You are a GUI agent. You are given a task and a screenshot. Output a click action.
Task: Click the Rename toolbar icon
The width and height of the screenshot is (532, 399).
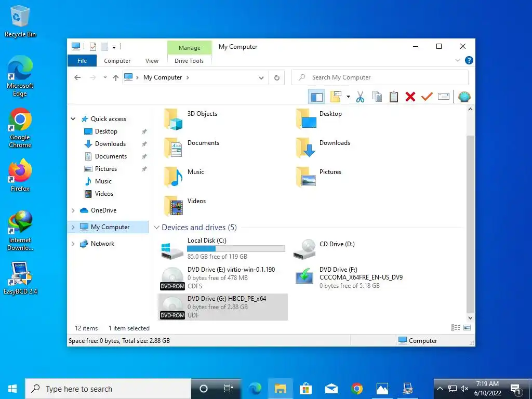444,97
